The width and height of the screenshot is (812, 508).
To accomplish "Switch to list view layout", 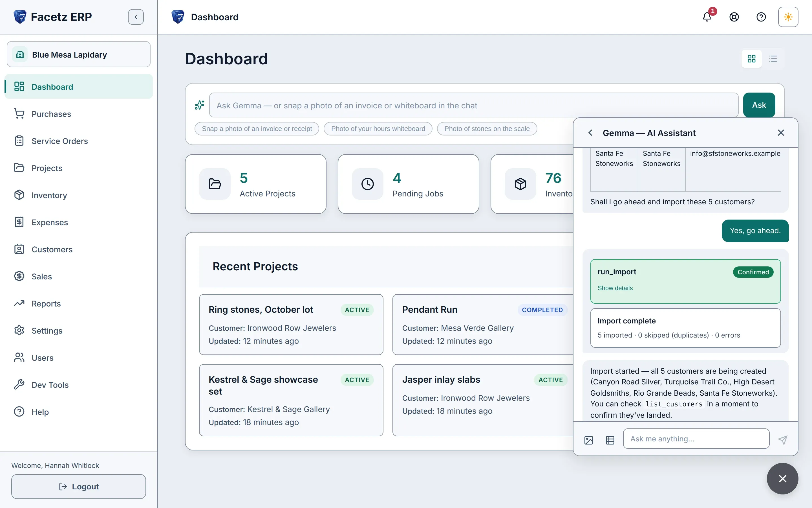I will pos(773,59).
